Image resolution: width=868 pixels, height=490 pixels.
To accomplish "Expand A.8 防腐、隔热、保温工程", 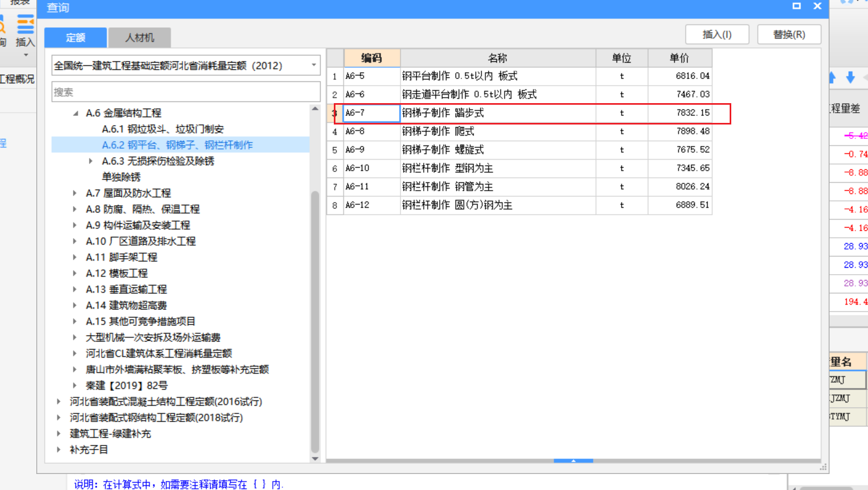I will coord(74,209).
